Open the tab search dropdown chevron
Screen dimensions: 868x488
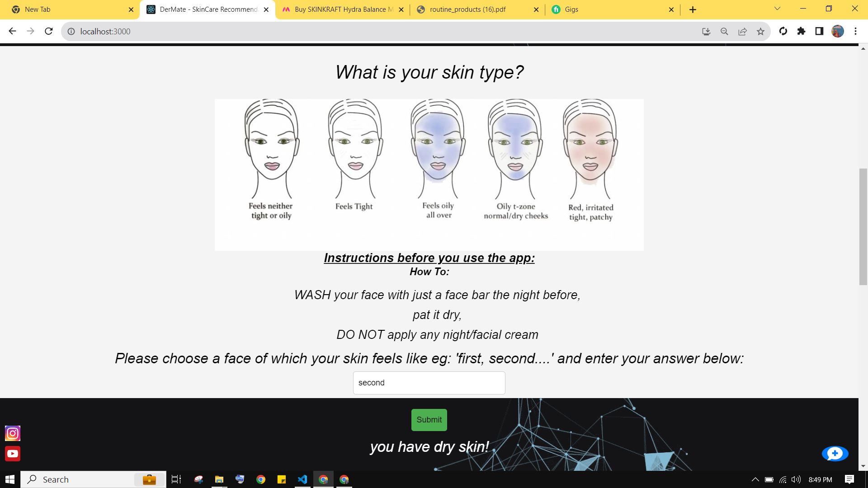[777, 9]
